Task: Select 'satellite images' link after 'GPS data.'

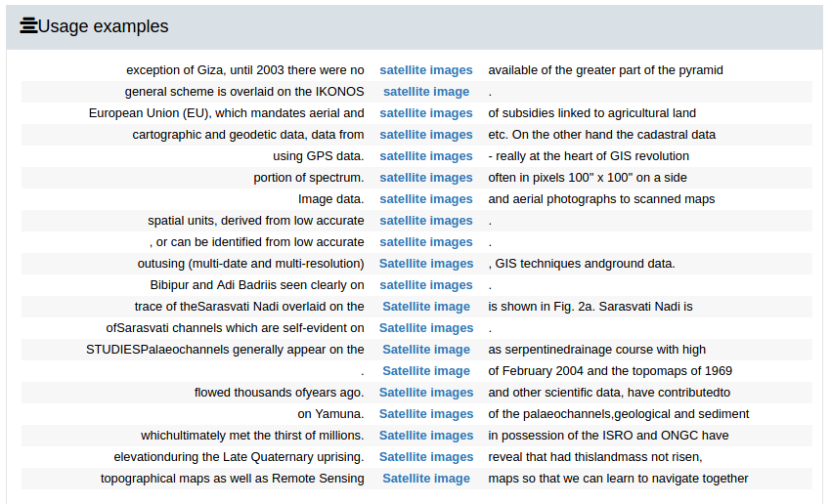Action: (425, 156)
